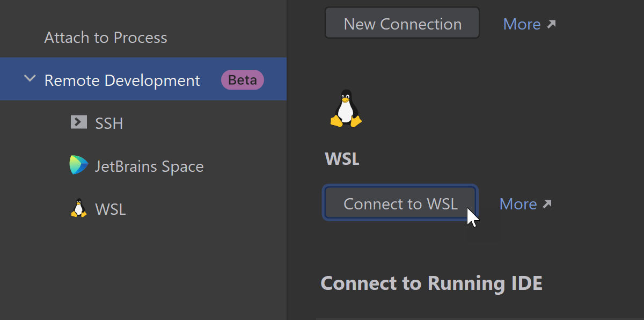Collapse the Remote Development tree chevron
644x320 pixels.
click(x=30, y=79)
